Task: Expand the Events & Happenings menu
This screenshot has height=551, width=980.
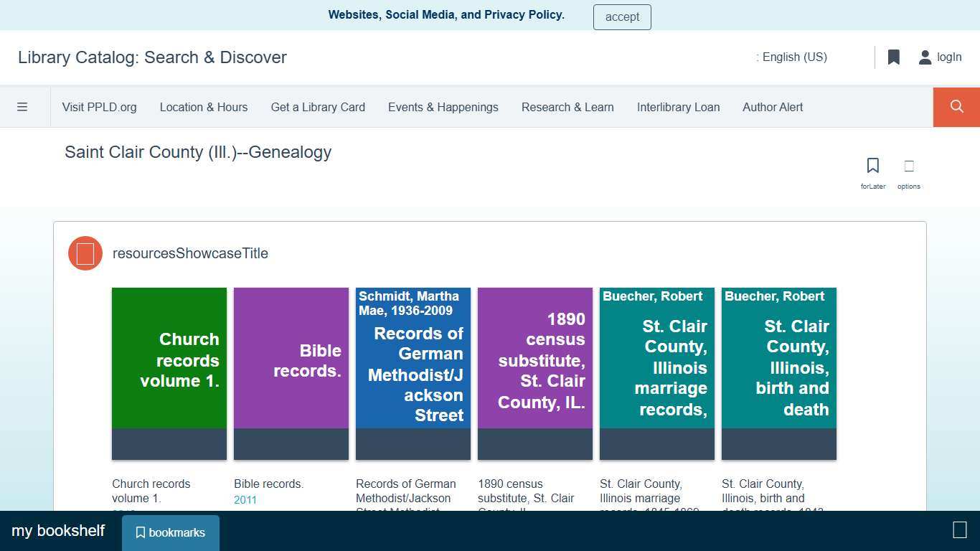Action: tap(443, 107)
